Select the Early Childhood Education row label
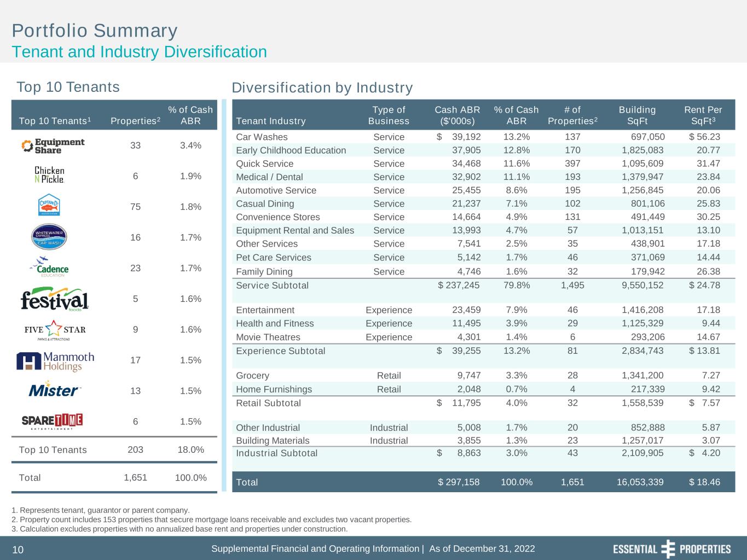This screenshot has height=560, width=747. tap(291, 150)
